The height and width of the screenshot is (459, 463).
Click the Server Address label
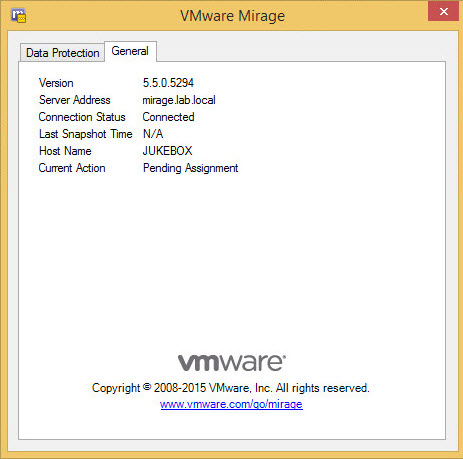tap(75, 100)
